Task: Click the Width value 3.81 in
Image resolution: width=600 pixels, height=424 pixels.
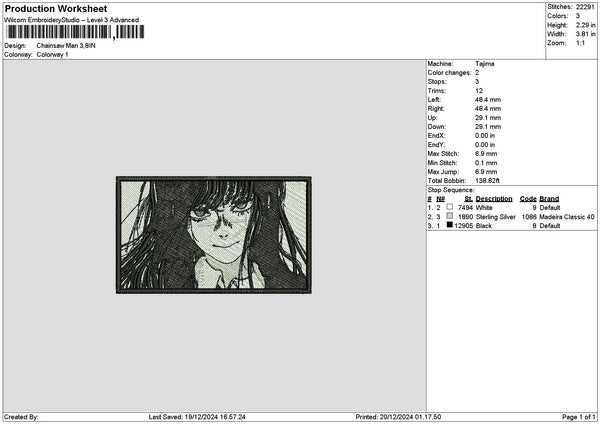Action: click(585, 34)
